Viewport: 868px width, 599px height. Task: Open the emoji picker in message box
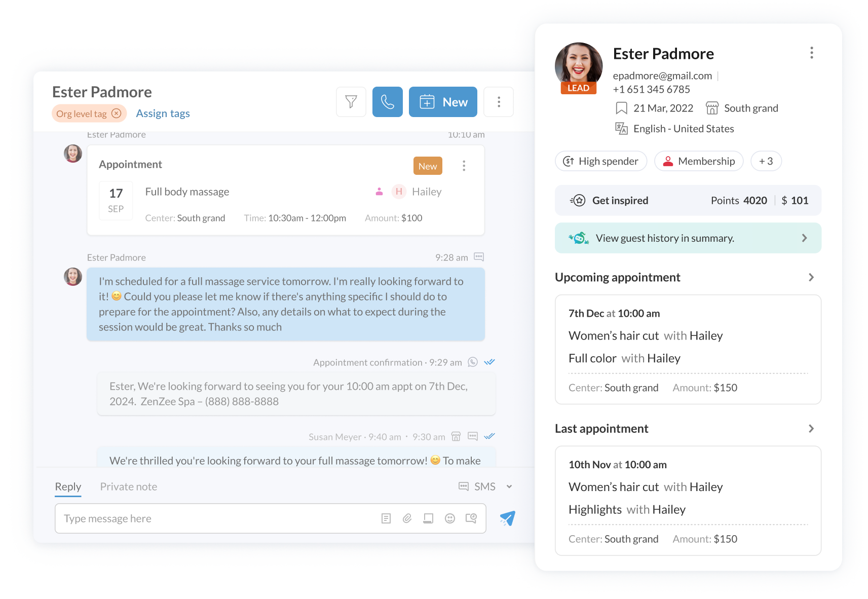[449, 518]
